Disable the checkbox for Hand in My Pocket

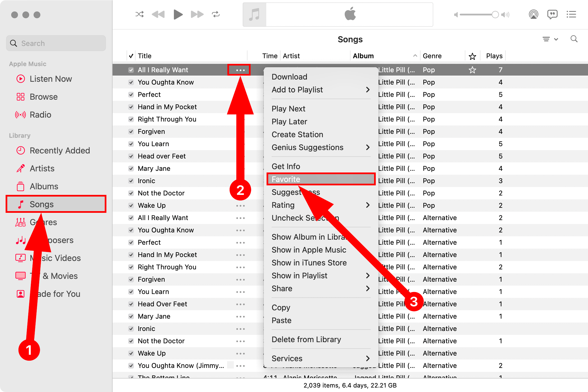pos(131,107)
